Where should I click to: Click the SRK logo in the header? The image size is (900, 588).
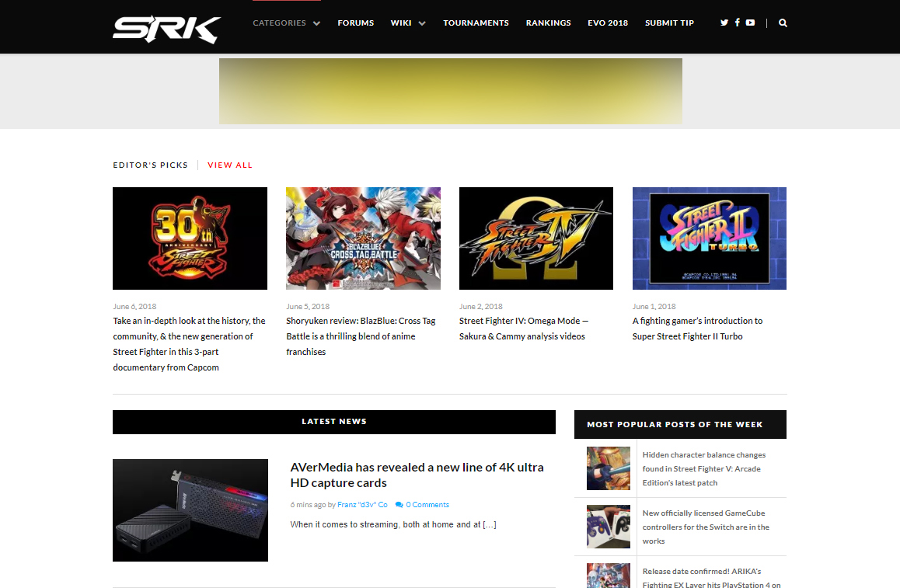[166, 29]
